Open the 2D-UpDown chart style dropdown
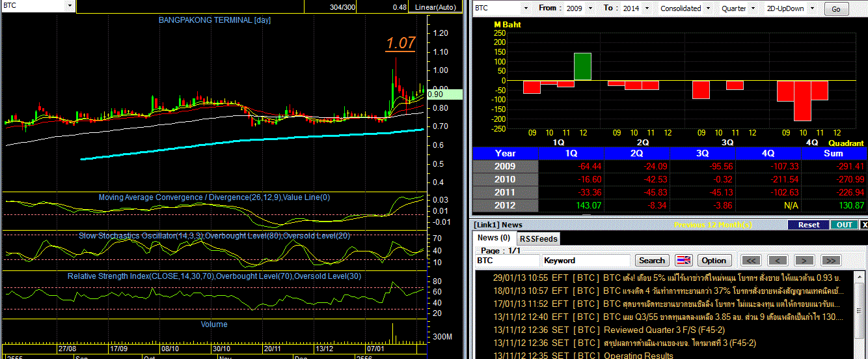Image resolution: width=868 pixels, height=359 pixels. coord(813,8)
